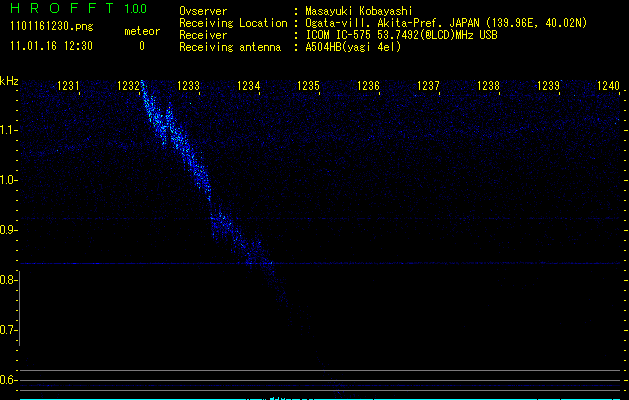Select the filename 1101161230.png
This screenshot has width=629, height=400.
[52, 27]
